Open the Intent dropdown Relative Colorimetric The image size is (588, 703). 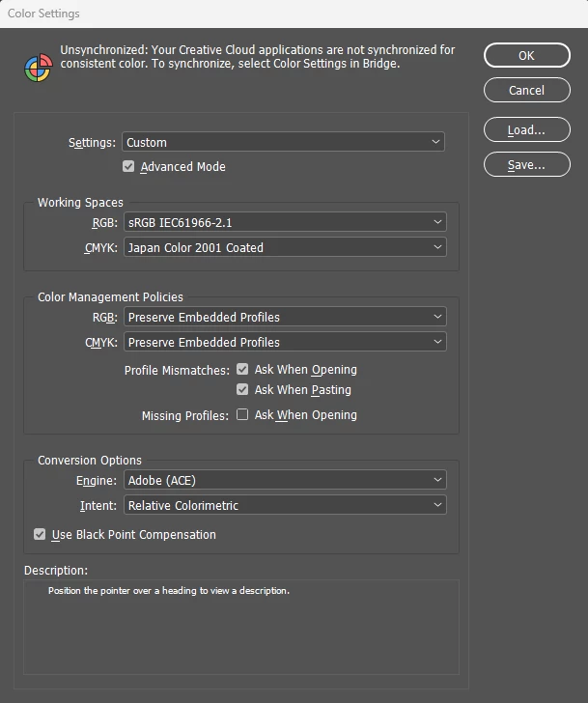(285, 505)
